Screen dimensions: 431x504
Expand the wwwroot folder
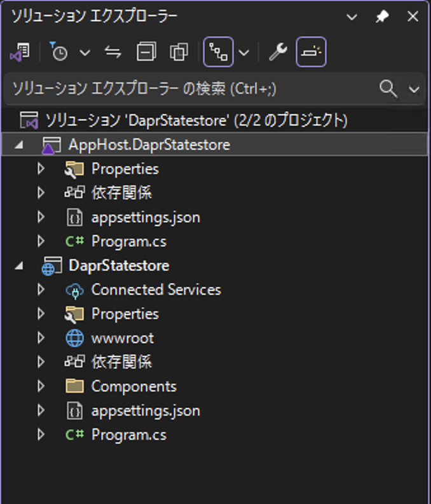[41, 338]
